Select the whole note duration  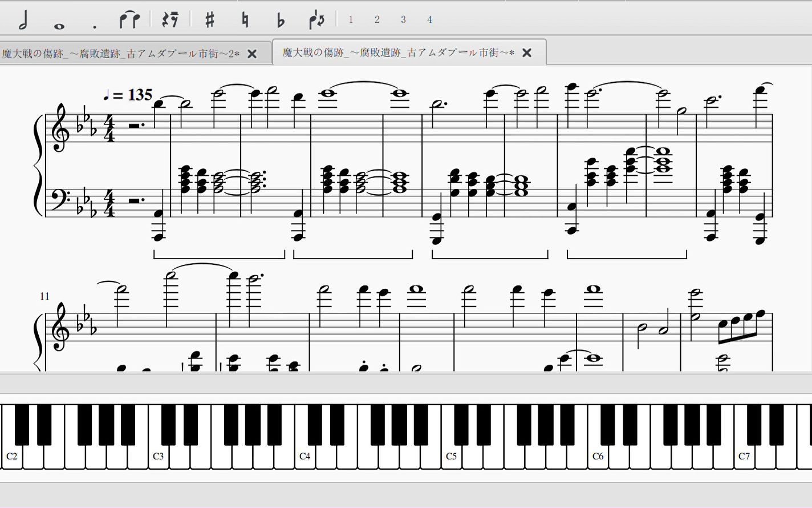point(59,26)
